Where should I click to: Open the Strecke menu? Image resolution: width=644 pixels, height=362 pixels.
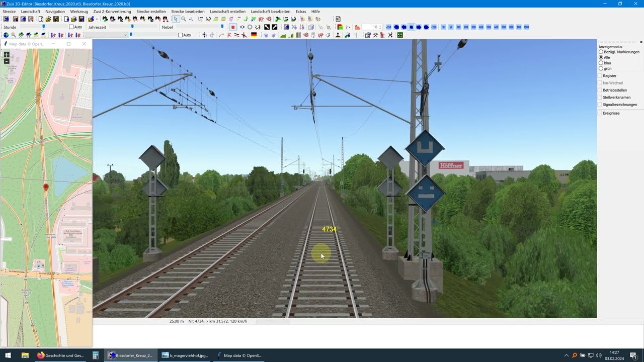9,11
